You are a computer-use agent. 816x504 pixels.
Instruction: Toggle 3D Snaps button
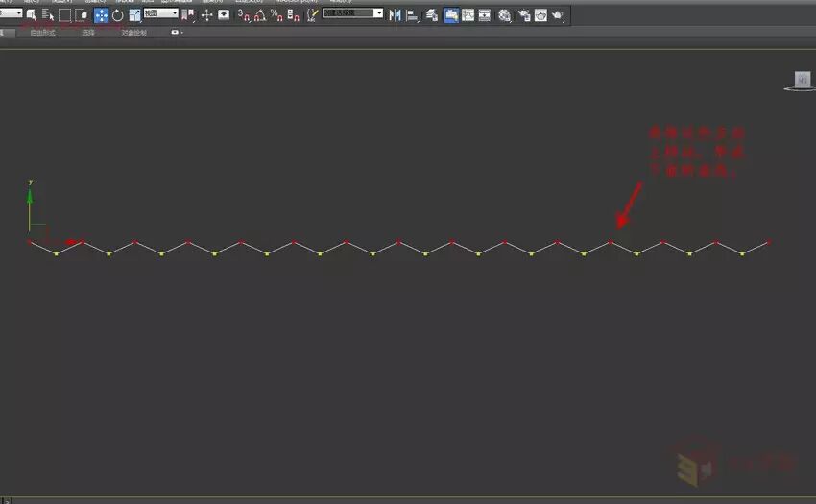[x=244, y=15]
